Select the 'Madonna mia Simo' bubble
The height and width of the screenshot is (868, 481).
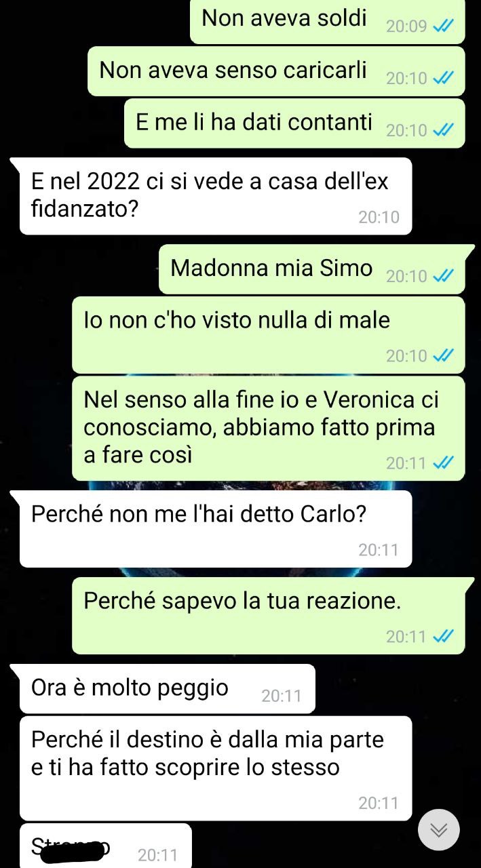pos(312,269)
